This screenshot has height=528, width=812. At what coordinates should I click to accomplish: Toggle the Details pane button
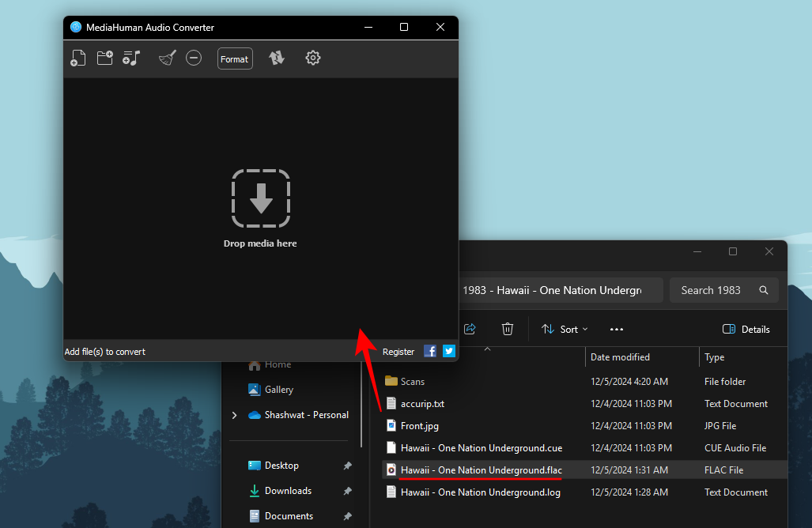tap(746, 329)
